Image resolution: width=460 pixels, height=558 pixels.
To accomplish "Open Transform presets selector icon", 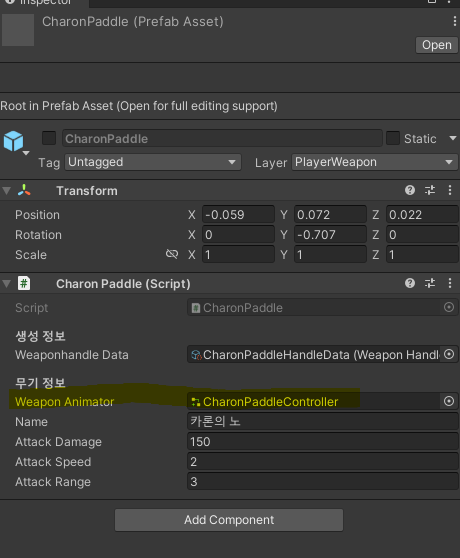I will pyautogui.click(x=430, y=190).
